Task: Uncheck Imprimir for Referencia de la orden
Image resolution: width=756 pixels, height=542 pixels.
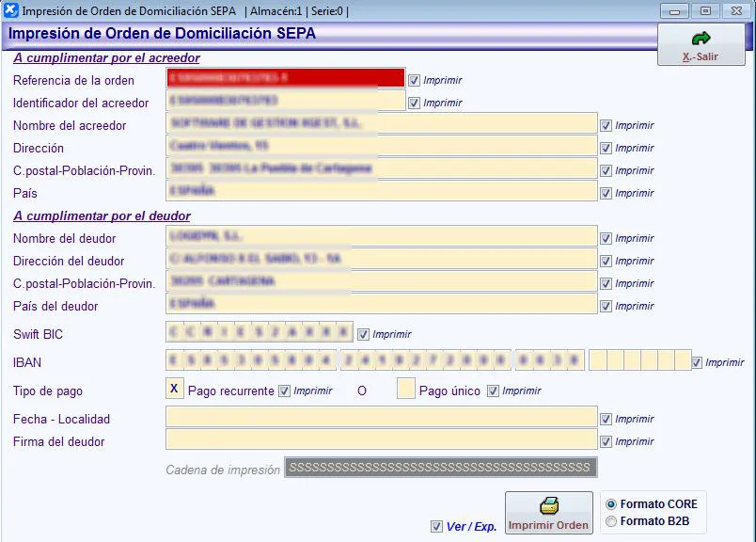Action: pos(414,80)
